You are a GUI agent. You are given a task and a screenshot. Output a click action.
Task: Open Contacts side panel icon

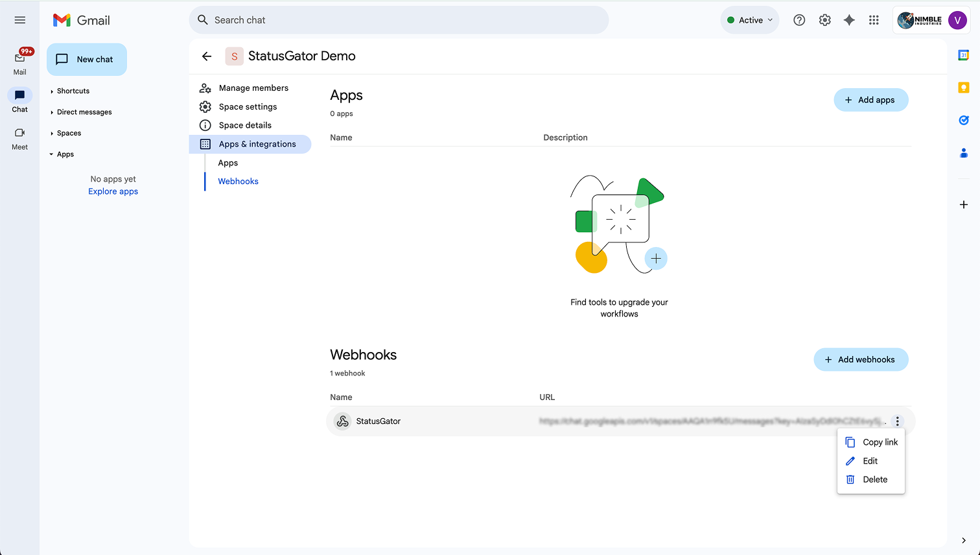pos(964,153)
